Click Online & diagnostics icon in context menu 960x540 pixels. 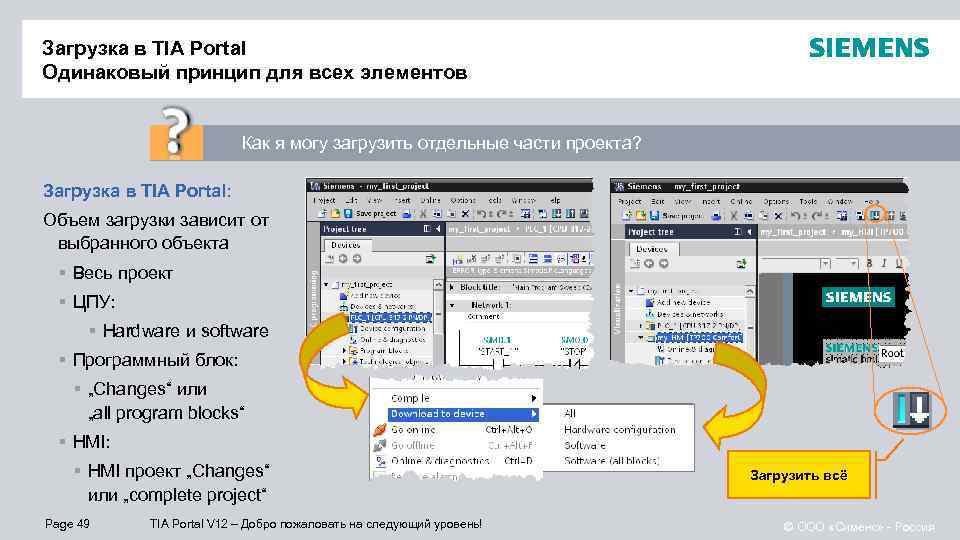point(380,460)
